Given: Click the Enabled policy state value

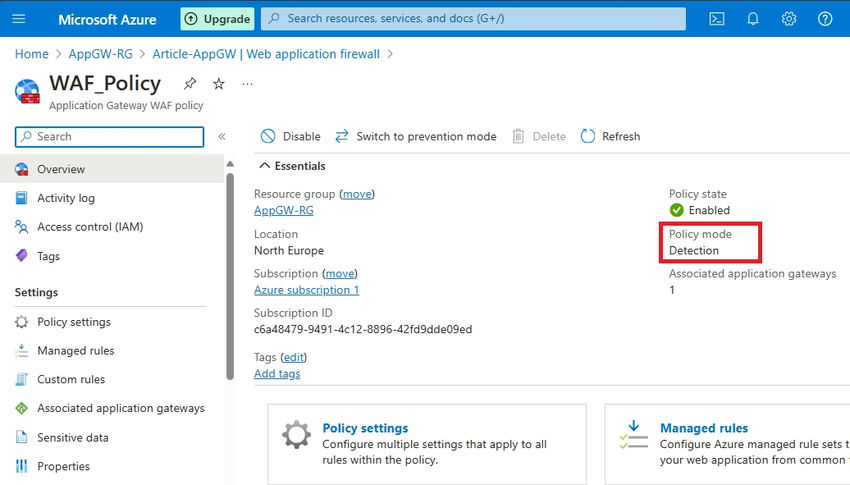Looking at the screenshot, I should click(709, 210).
